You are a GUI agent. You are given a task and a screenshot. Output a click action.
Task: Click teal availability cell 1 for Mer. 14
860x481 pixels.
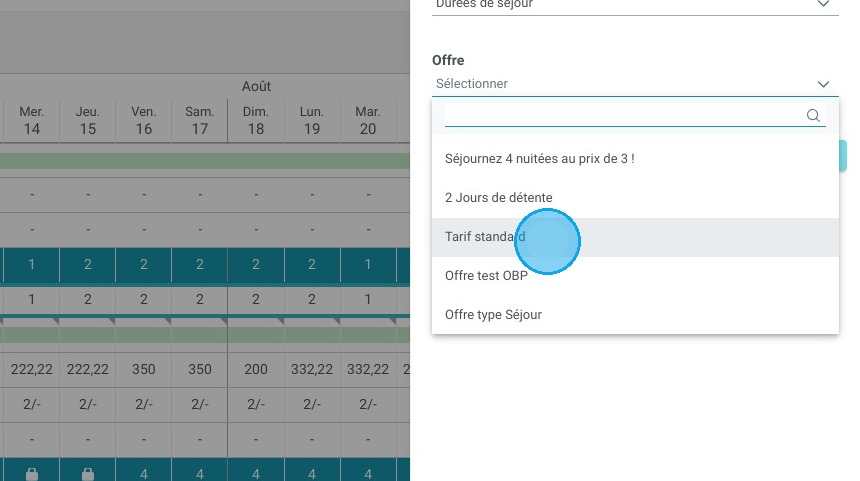tap(31, 265)
